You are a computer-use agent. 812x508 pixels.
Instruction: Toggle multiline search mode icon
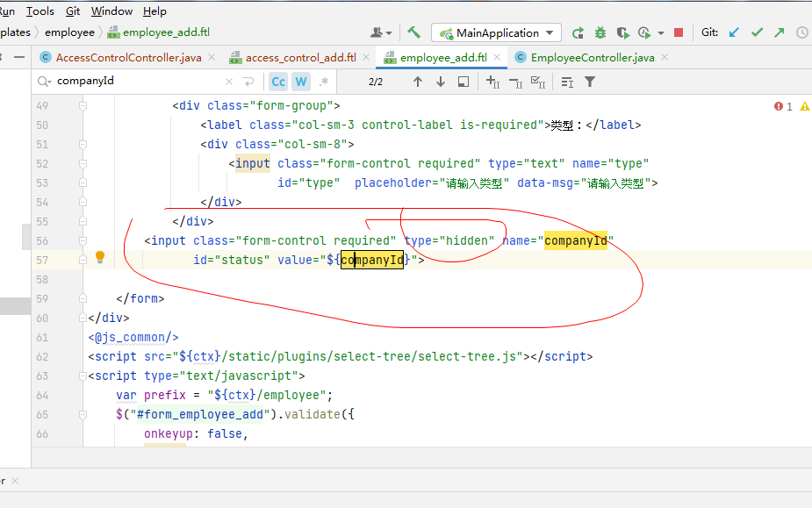tap(568, 82)
